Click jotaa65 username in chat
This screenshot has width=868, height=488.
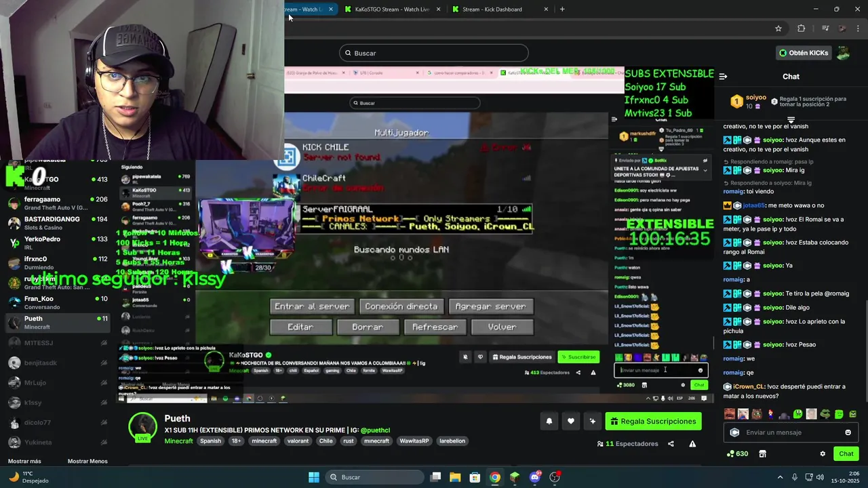[x=753, y=205]
